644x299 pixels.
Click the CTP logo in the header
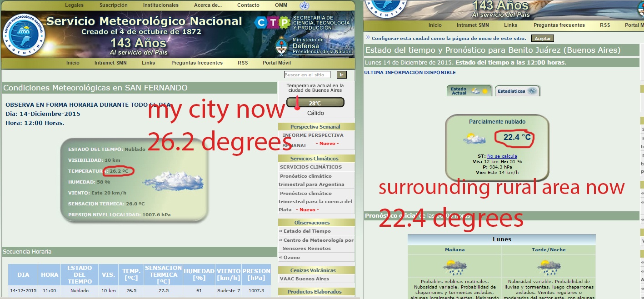(x=272, y=22)
